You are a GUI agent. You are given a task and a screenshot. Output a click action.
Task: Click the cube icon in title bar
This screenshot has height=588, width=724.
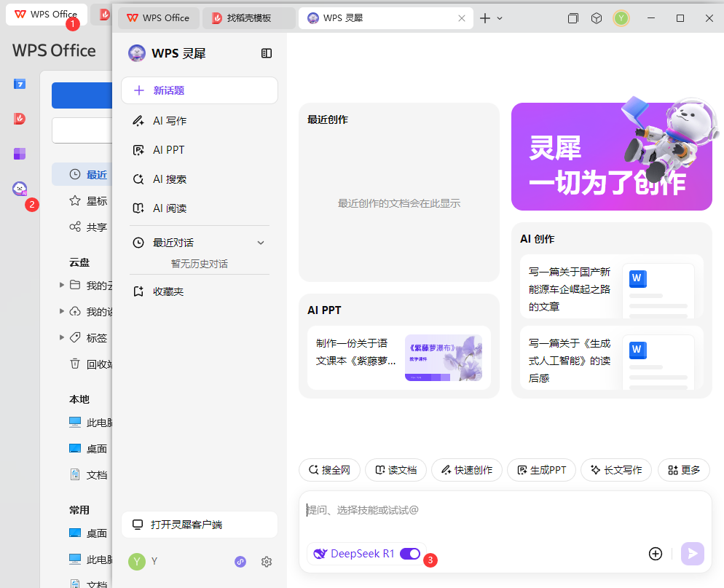pos(597,18)
